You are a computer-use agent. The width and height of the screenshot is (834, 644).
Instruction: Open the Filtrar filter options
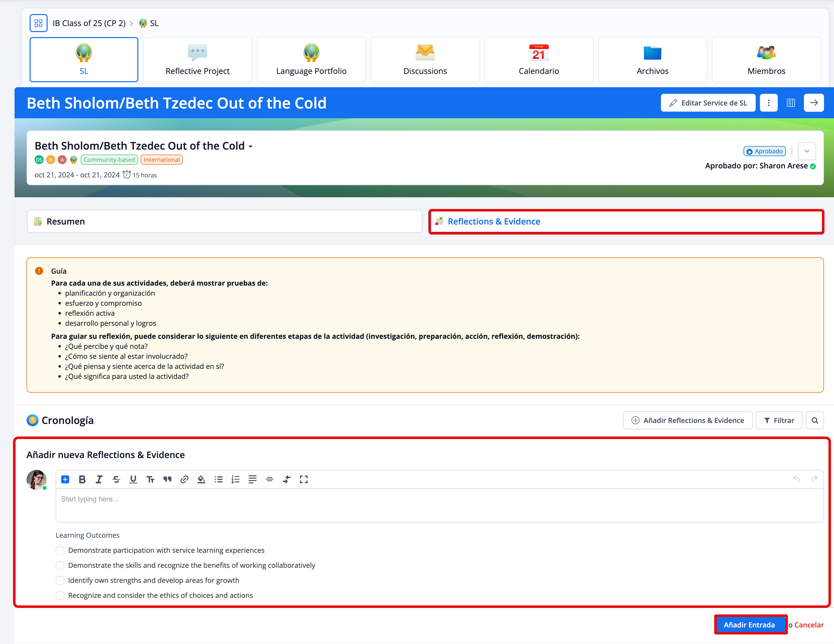[x=779, y=420]
